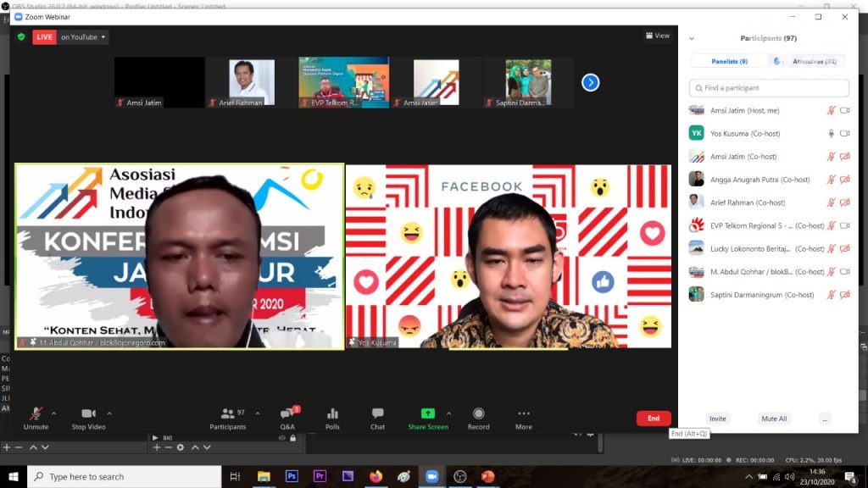The width and height of the screenshot is (868, 488).
Task: Click the lock icon in OBS sources
Action: point(292,438)
